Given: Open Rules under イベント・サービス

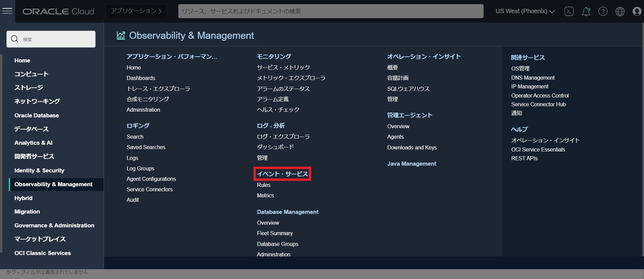Looking at the screenshot, I should coord(264,185).
